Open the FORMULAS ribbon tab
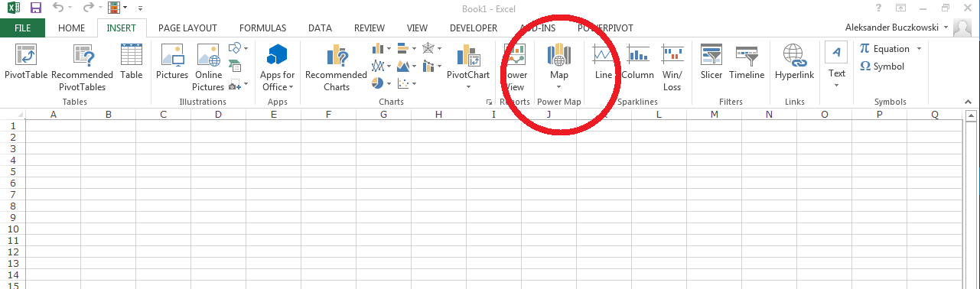 [x=262, y=28]
